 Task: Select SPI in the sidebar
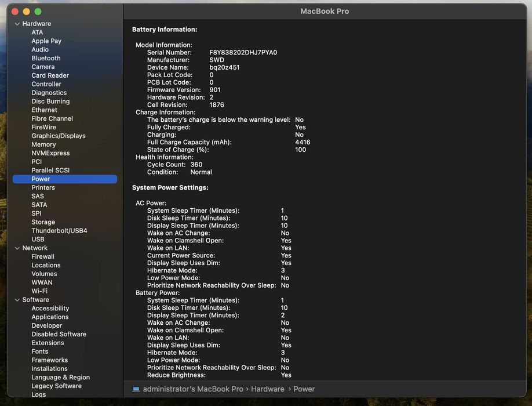37,213
